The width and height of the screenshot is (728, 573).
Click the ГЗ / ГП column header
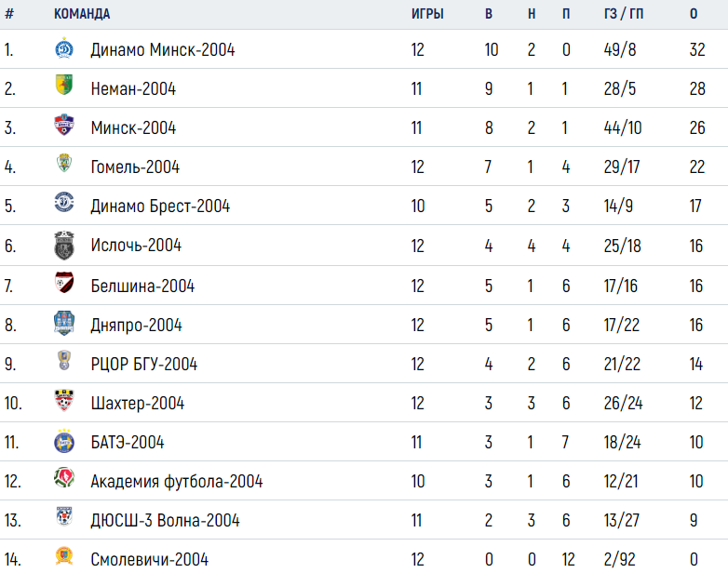tap(624, 14)
